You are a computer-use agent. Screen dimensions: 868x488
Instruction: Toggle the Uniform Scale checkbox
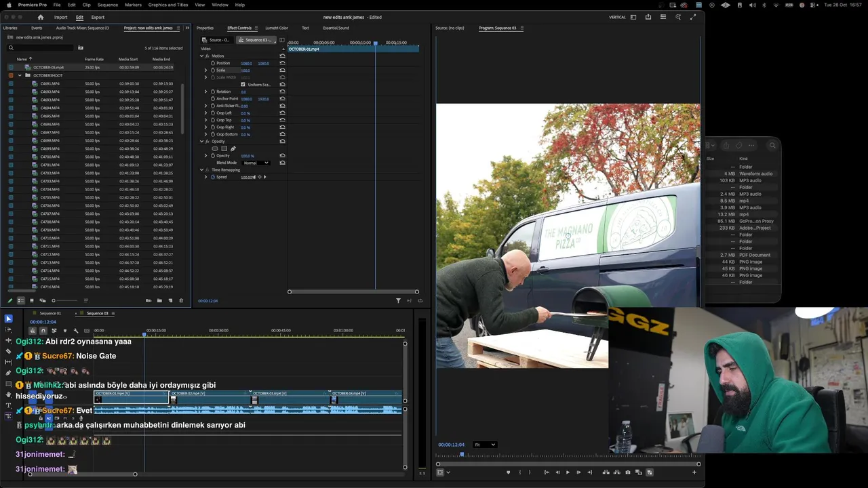(243, 85)
